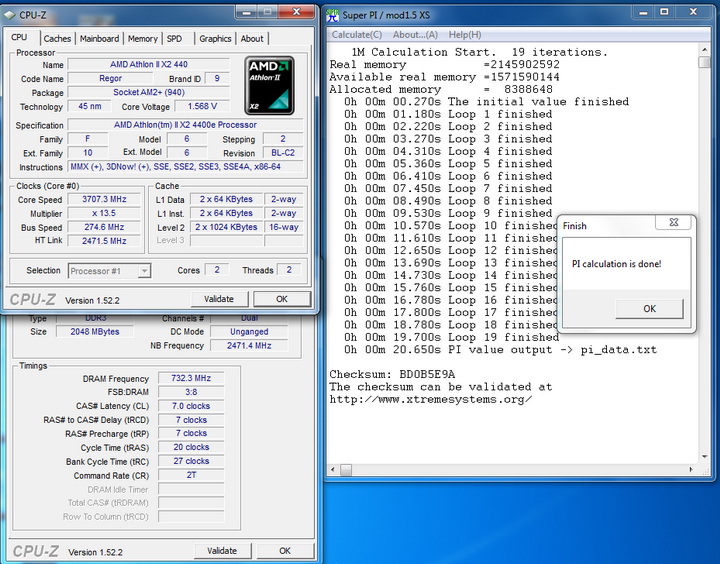The width and height of the screenshot is (720, 564).
Task: Click the Core Voltage value 1.568 V
Action: (202, 107)
